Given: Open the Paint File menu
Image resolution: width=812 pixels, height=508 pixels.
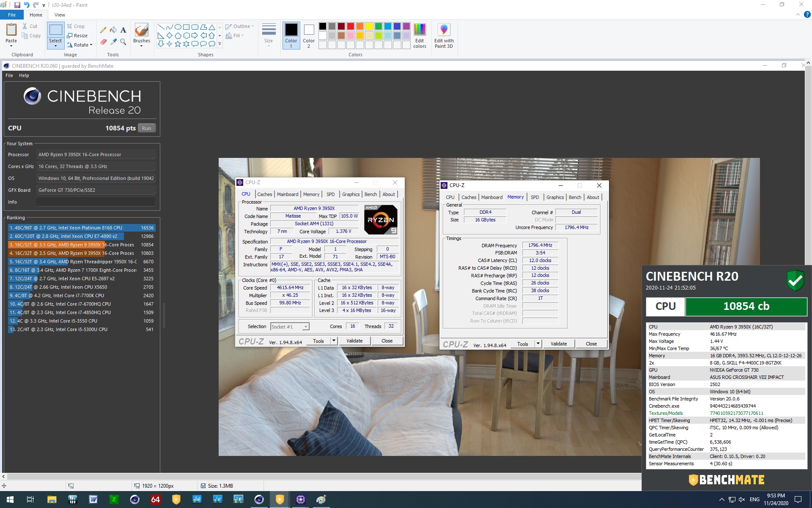Looking at the screenshot, I should tap(12, 15).
